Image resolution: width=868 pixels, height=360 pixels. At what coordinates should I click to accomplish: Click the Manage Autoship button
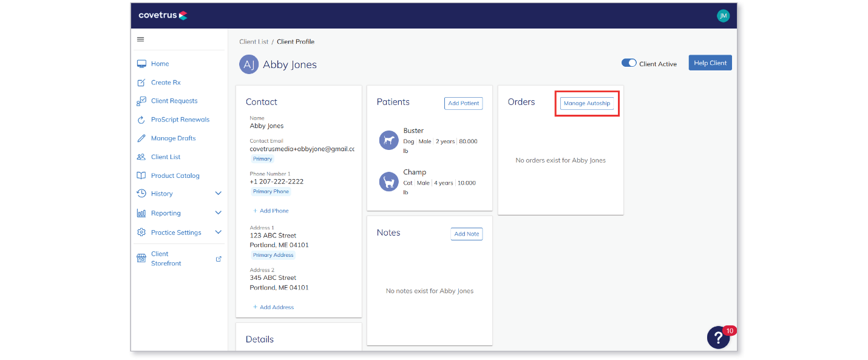pyautogui.click(x=587, y=103)
